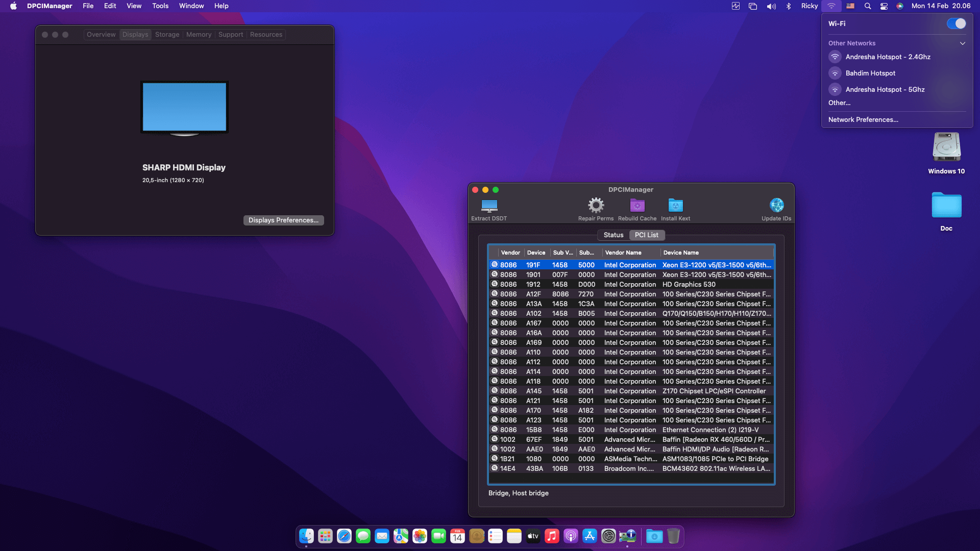The image size is (980, 551).
Task: Click the Baffin HDMI/DP Audio row
Action: tap(631, 449)
